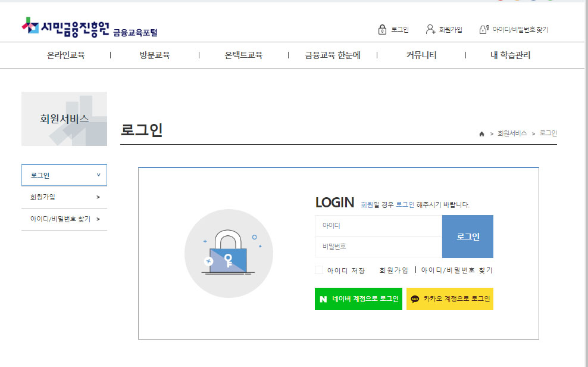Click the blue 로그인 submit button
This screenshot has height=367, width=588.
coord(468,237)
